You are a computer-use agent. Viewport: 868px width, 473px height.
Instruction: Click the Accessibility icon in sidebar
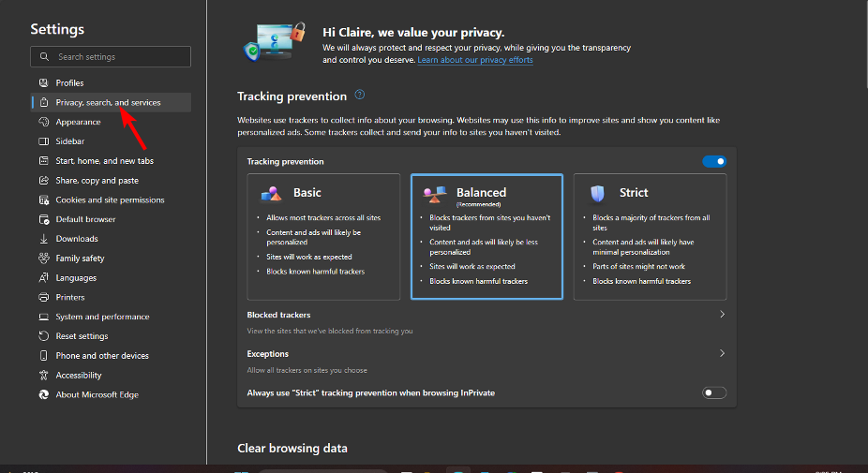coord(43,376)
